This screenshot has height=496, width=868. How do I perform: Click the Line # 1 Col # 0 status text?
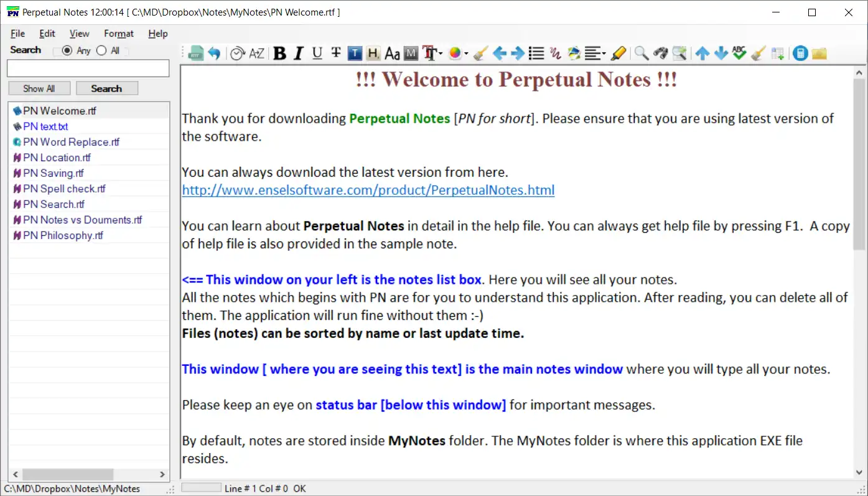[257, 489]
